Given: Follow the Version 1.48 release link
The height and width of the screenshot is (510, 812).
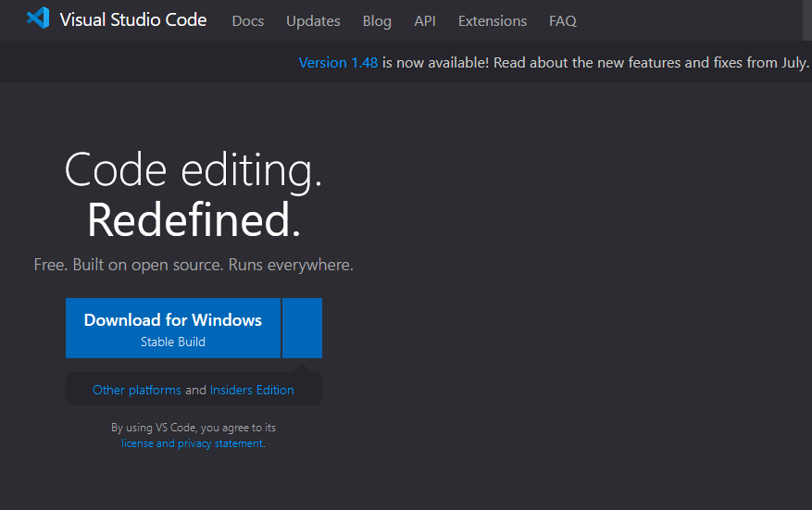Looking at the screenshot, I should click(338, 63).
